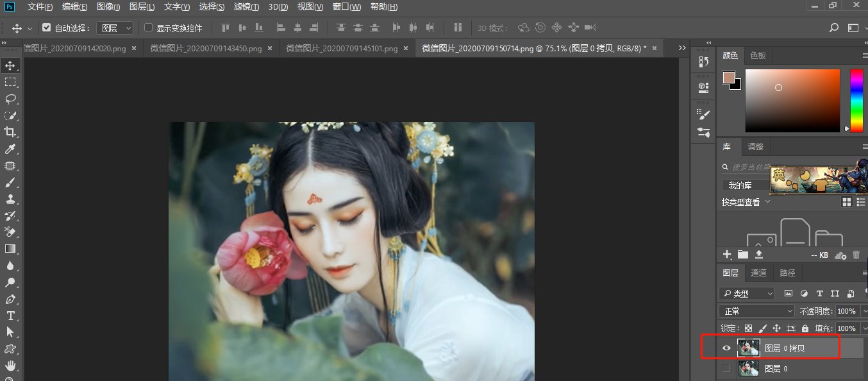Select the Rectangular Marquee tool
This screenshot has height=381, width=868.
[10, 82]
